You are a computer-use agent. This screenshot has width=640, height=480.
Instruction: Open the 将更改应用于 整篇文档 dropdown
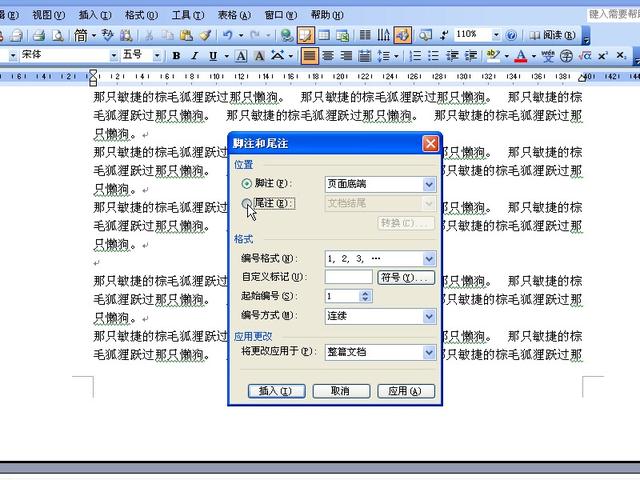pos(429,352)
